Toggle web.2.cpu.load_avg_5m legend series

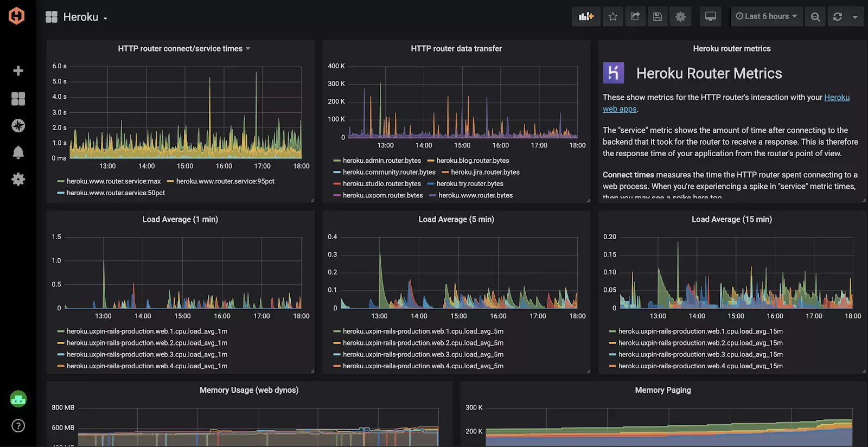tap(423, 343)
